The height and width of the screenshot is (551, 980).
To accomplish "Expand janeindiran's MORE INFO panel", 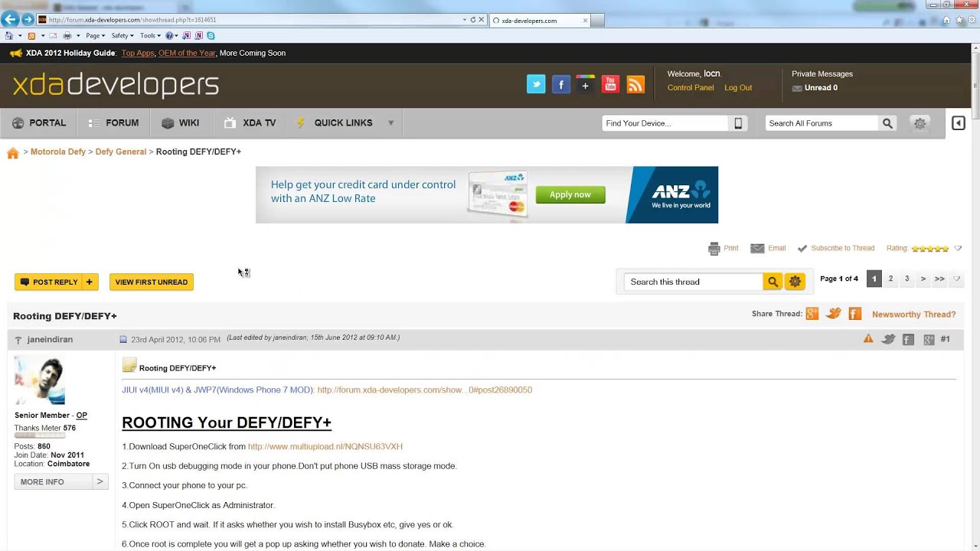I will pyautogui.click(x=61, y=482).
